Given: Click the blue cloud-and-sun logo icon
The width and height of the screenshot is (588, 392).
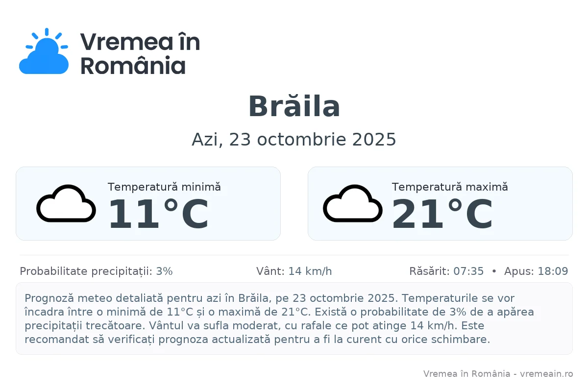Looking at the screenshot, I should tap(44, 52).
